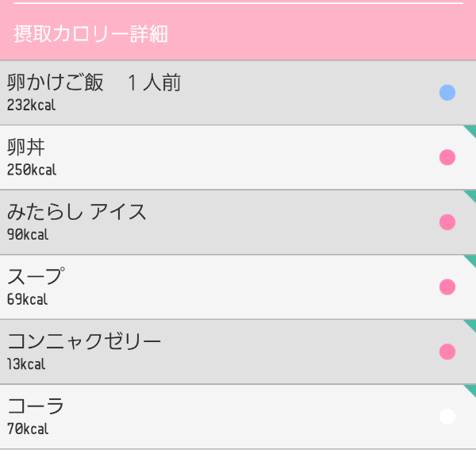This screenshot has width=476, height=450.
Task: Click green corner marker on コーラ row
Action: [471, 389]
